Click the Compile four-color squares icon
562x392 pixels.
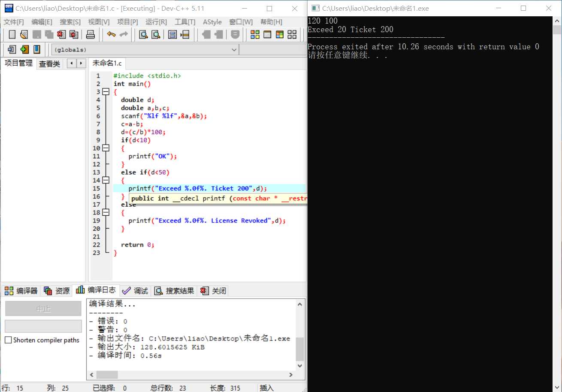(255, 34)
